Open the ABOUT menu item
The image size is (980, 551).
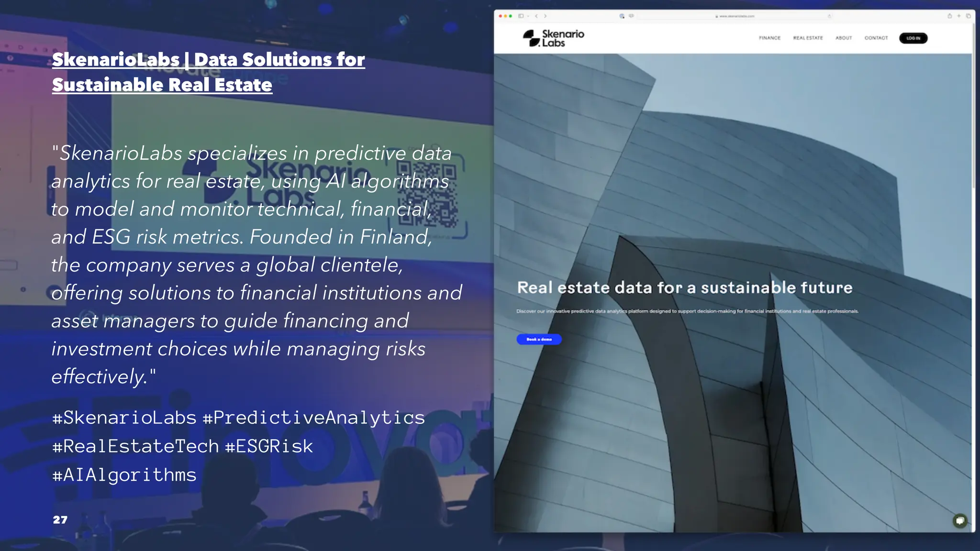pos(844,38)
